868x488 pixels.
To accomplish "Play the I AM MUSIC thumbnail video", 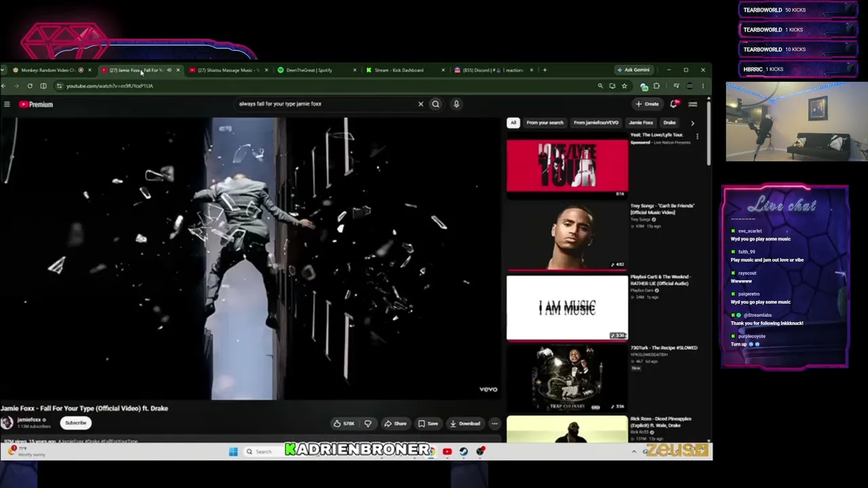I will pos(568,308).
